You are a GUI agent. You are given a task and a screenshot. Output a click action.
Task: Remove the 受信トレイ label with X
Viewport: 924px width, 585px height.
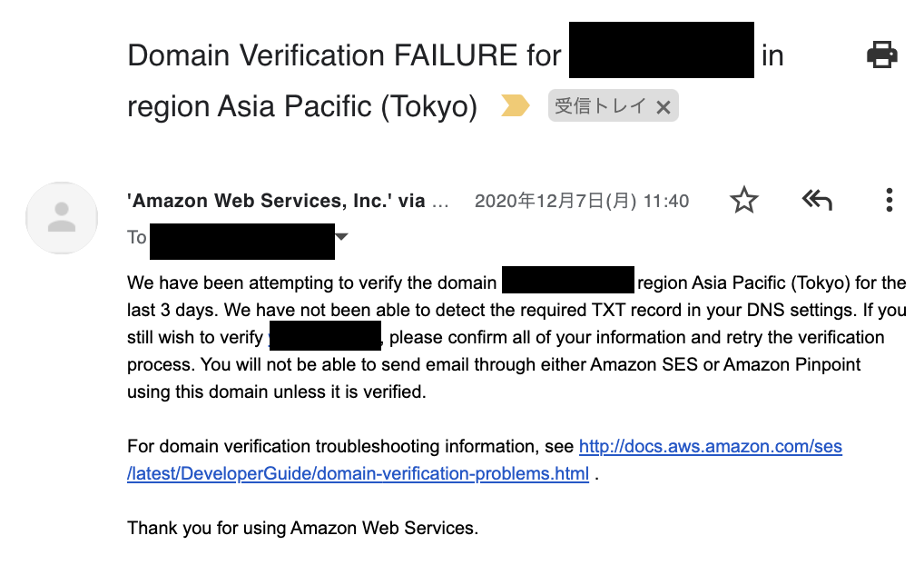click(664, 107)
